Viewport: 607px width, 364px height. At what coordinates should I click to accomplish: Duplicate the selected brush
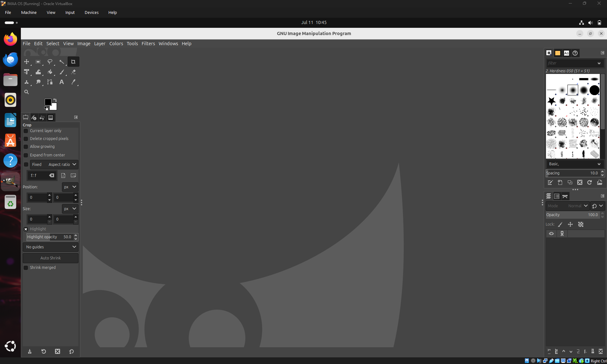click(x=570, y=182)
